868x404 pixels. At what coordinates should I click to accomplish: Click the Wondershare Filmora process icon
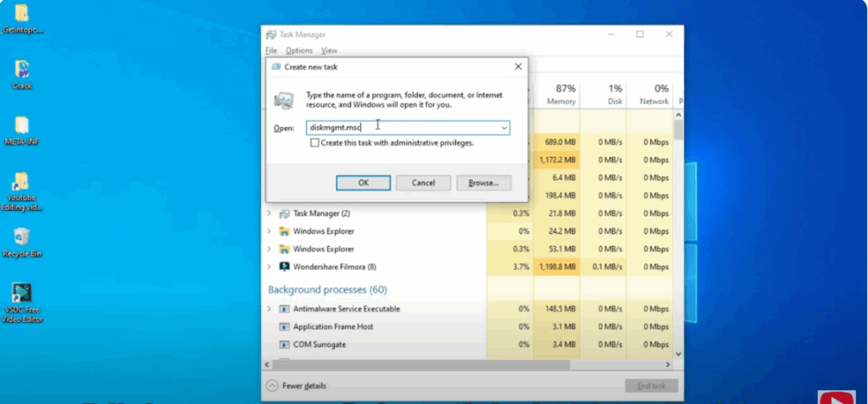[284, 267]
